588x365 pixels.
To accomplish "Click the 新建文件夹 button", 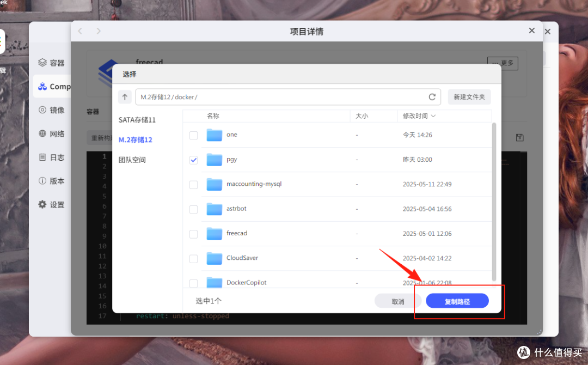I will point(469,97).
